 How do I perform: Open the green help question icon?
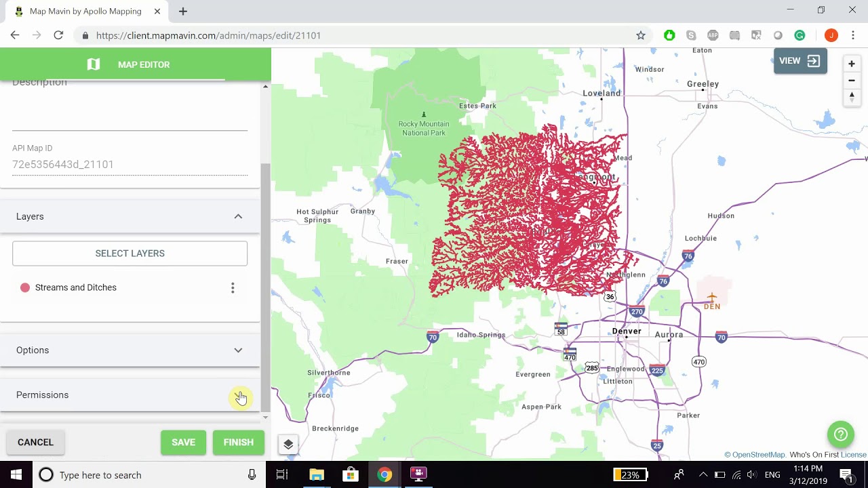click(x=841, y=434)
